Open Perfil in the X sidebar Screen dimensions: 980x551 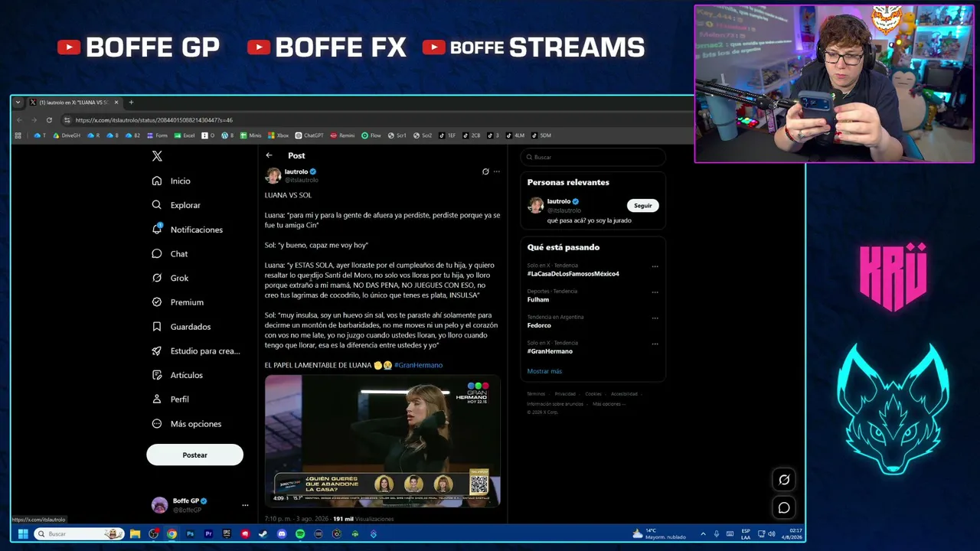[x=171, y=399]
